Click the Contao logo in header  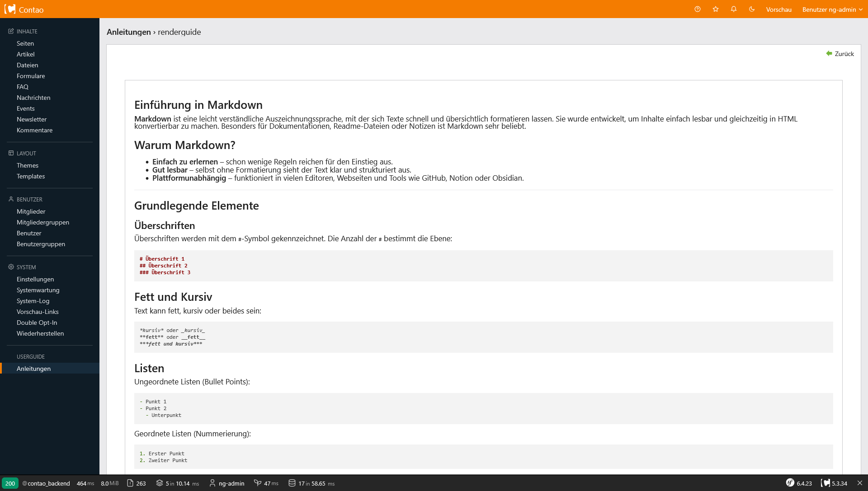(x=24, y=9)
